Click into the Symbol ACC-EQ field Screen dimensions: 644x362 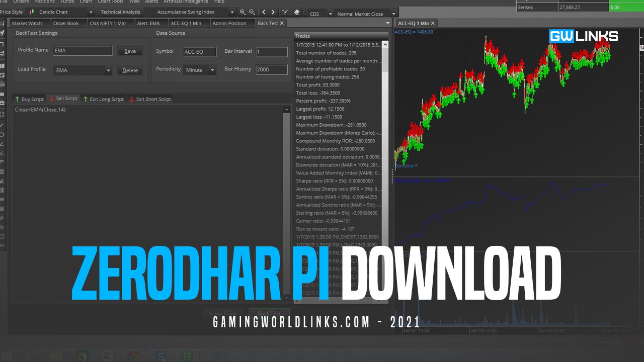coord(200,52)
